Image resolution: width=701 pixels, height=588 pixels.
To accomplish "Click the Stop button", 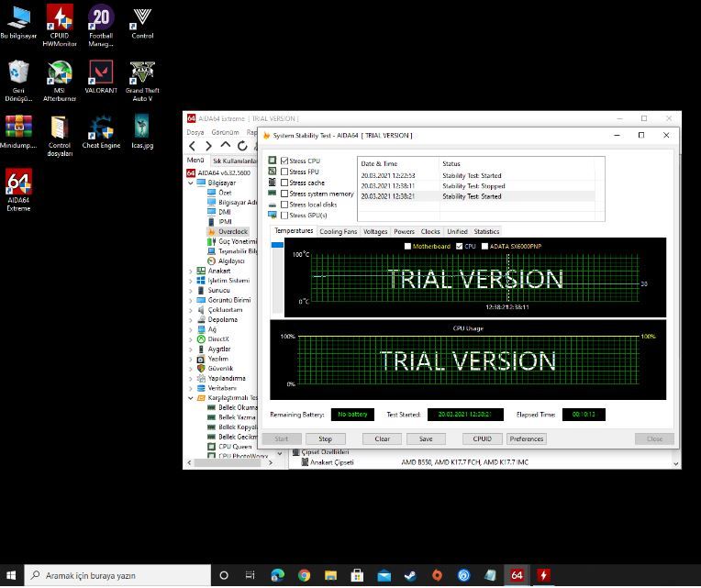I will click(x=325, y=439).
